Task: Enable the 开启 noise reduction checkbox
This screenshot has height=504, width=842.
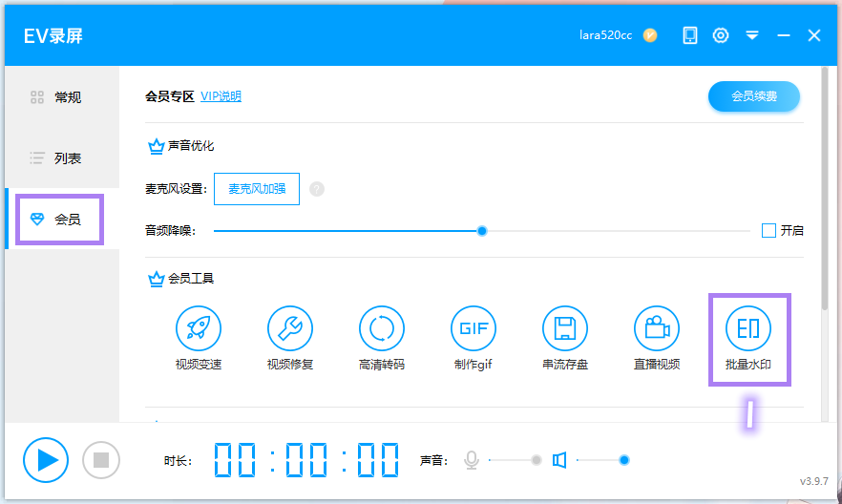Action: click(x=768, y=231)
